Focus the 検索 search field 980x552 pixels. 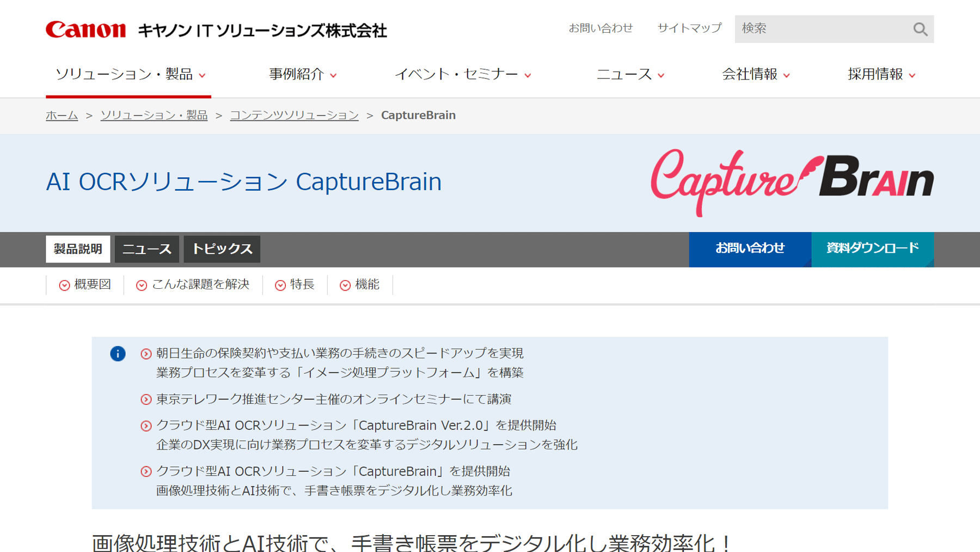pyautogui.click(x=822, y=29)
